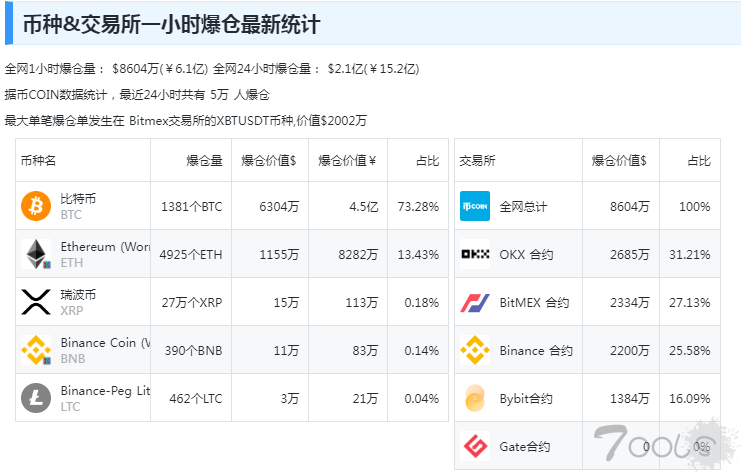The width and height of the screenshot is (741, 476).
Task: Click the 2685万 OKX value cell
Action: [x=629, y=255]
